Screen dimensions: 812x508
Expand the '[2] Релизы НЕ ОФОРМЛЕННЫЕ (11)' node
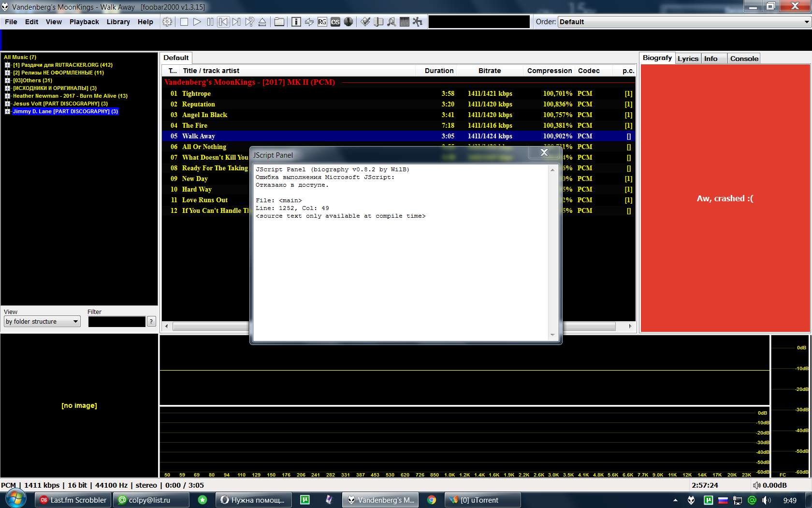[8, 73]
